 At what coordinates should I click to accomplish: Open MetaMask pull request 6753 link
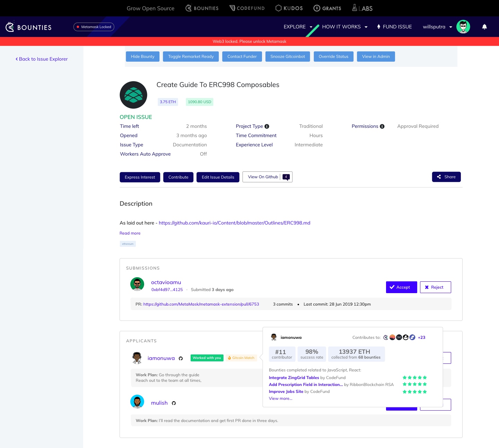click(x=201, y=304)
